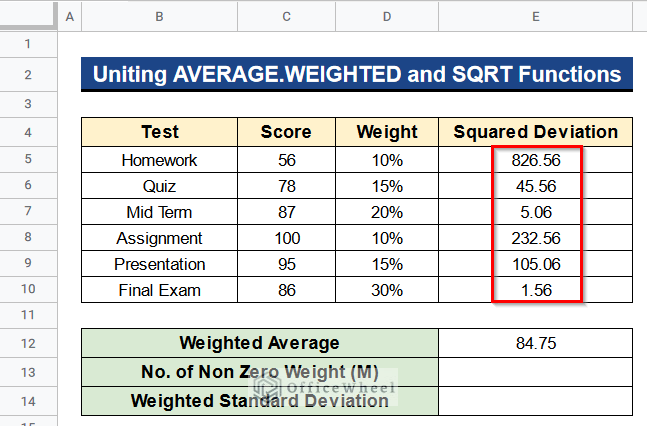Viewport: 647px width, 426px height.
Task: Select the 1.56 squared deviation cell
Action: tap(535, 290)
